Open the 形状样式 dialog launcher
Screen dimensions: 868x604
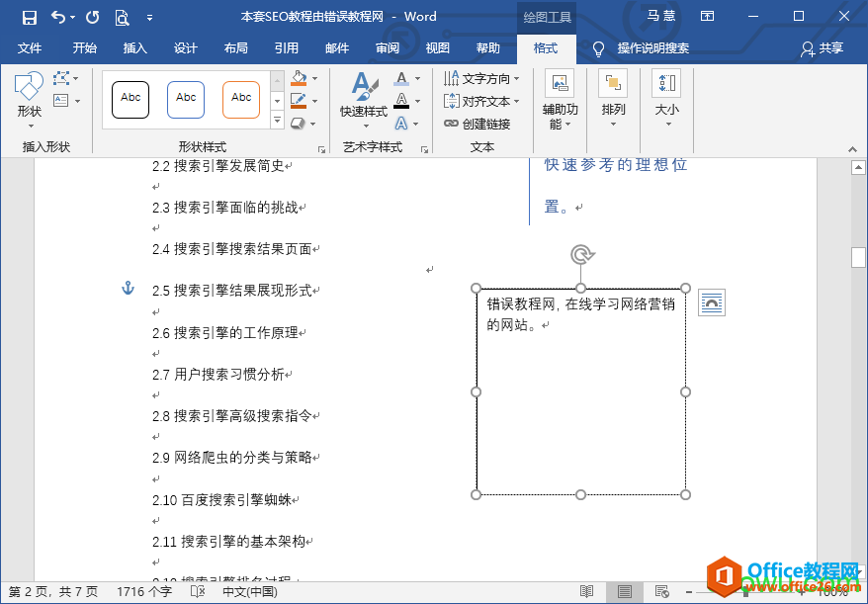click(321, 149)
